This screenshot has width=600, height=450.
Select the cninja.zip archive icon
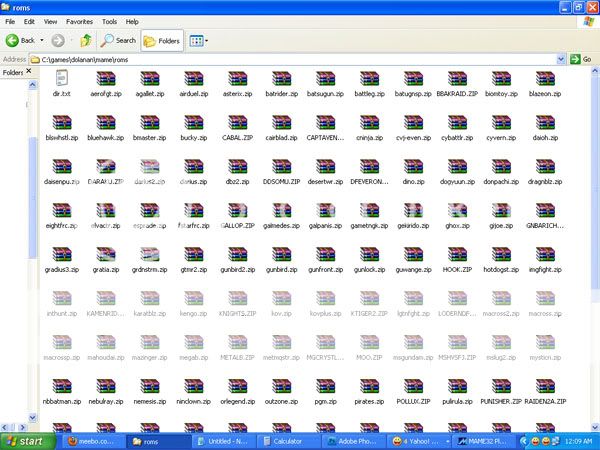click(369, 122)
